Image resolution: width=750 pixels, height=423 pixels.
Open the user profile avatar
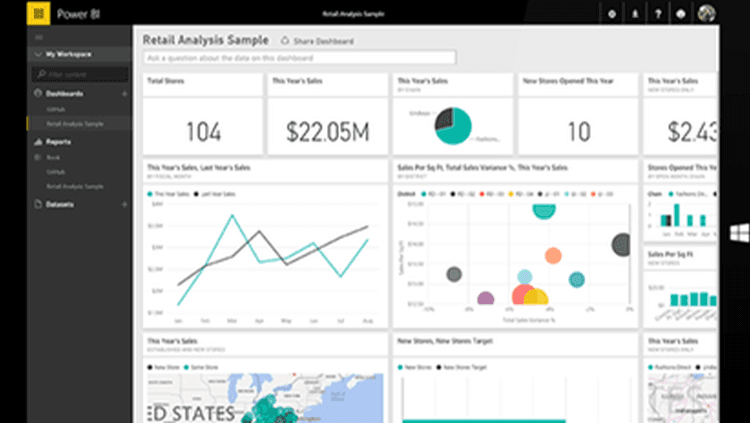tap(706, 13)
